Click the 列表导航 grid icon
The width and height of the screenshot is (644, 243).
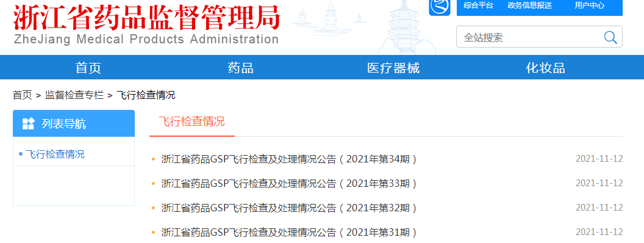click(28, 123)
